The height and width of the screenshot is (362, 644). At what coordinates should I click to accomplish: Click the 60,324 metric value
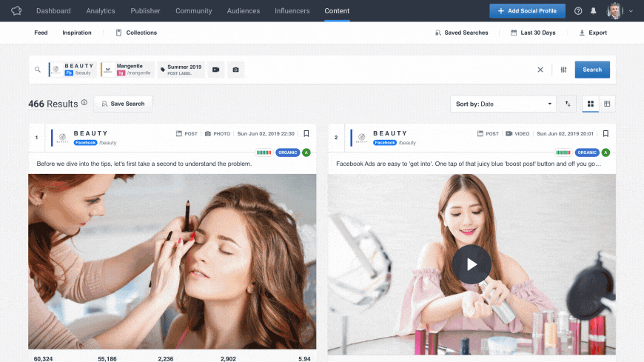(43, 359)
